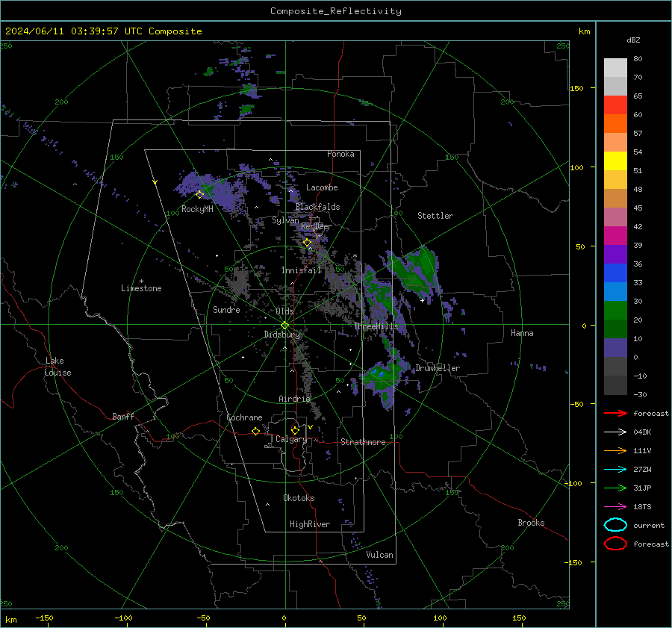Screen dimensions: 672x628
Task: Click white asterisk marker above Limestone
Action: [141, 282]
